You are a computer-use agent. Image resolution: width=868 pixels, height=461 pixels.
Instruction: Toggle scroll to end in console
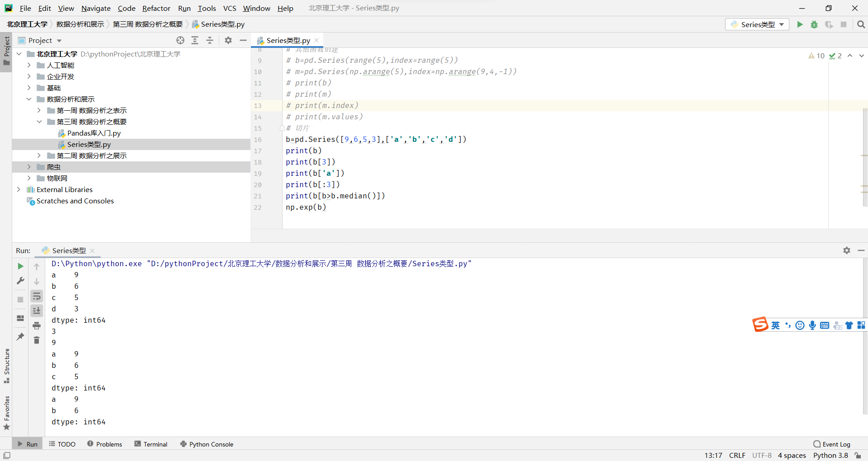coord(37,310)
